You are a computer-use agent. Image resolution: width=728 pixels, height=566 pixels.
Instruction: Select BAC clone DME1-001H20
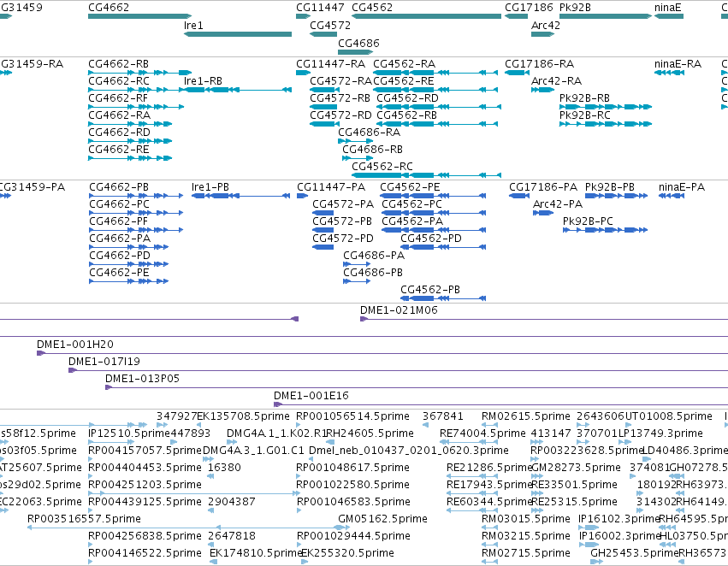(75, 345)
